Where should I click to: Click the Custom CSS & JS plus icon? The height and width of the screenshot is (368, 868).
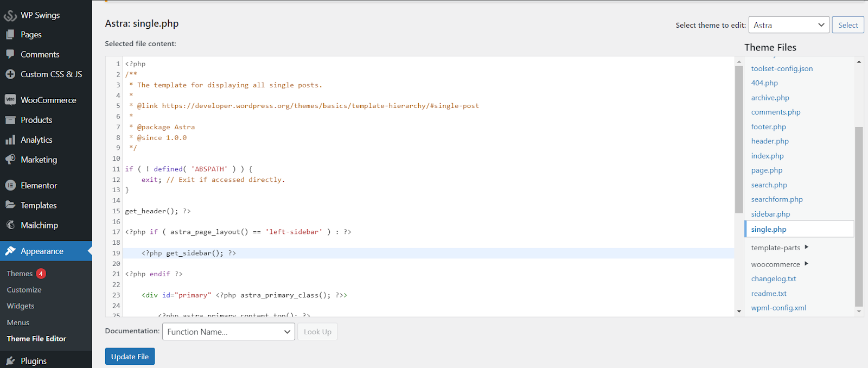pos(10,74)
